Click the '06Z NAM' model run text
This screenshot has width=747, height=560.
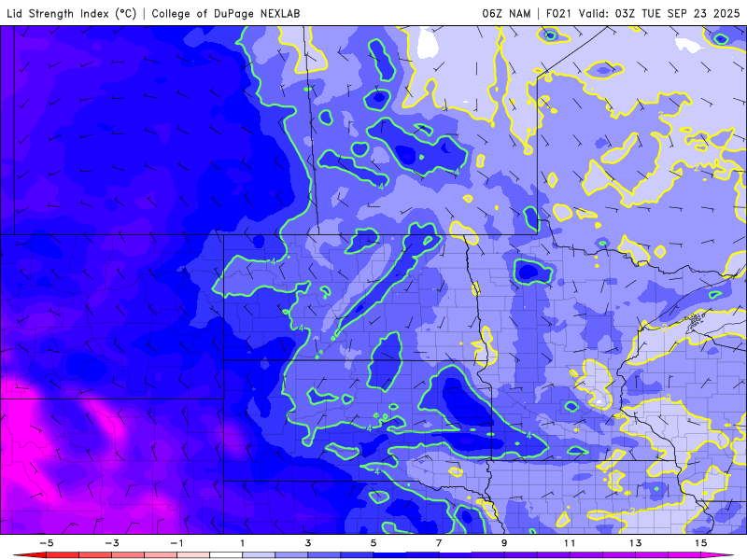click(506, 13)
